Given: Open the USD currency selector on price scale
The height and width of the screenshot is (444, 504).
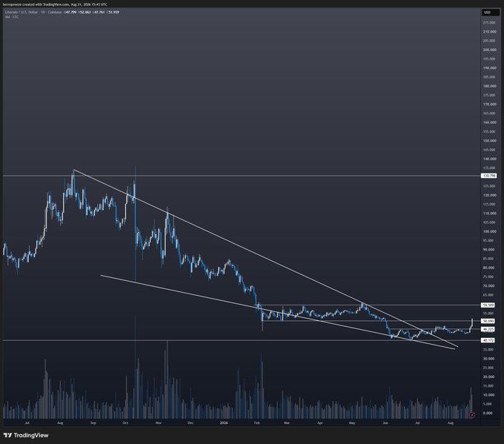Looking at the screenshot, I should pos(490,12).
